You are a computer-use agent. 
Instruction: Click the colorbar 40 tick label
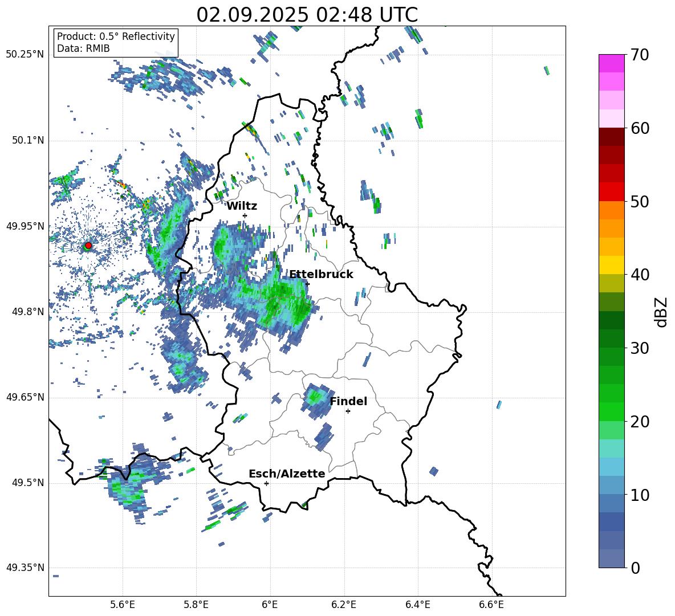coord(640,275)
